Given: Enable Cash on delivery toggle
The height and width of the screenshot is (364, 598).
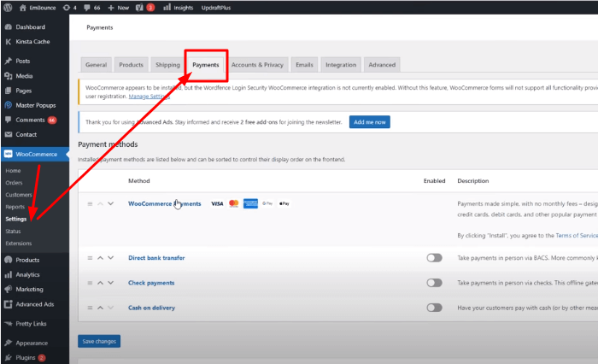Looking at the screenshot, I should pyautogui.click(x=434, y=308).
